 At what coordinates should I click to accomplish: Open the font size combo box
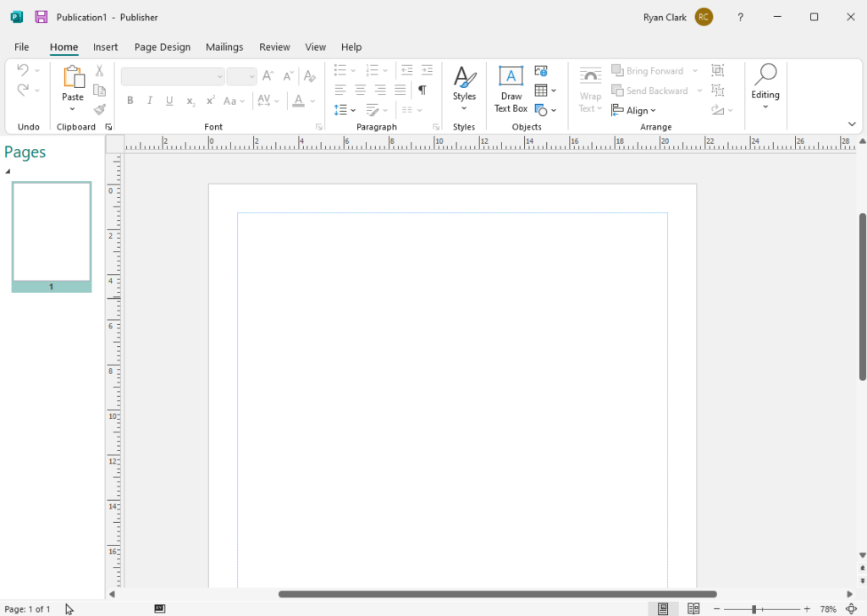pos(241,76)
